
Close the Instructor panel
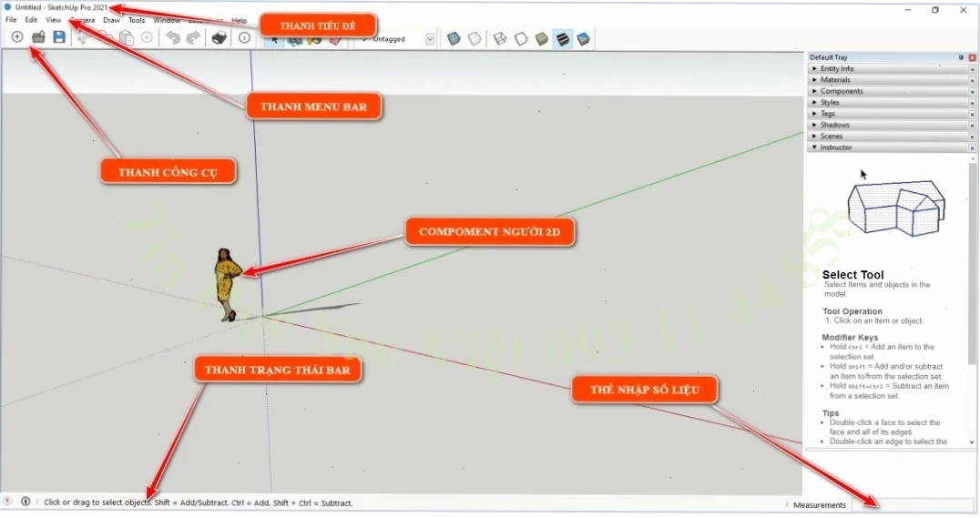[x=972, y=148]
